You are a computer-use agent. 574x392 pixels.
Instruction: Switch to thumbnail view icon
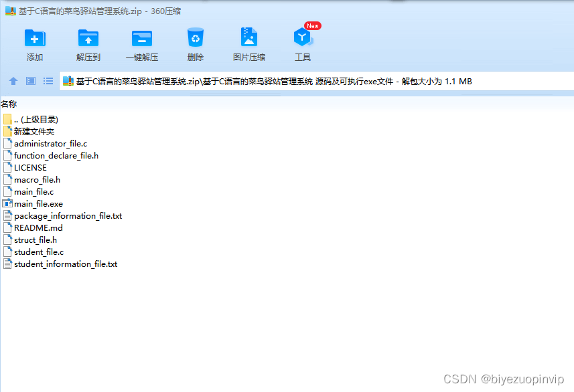pyautogui.click(x=31, y=81)
